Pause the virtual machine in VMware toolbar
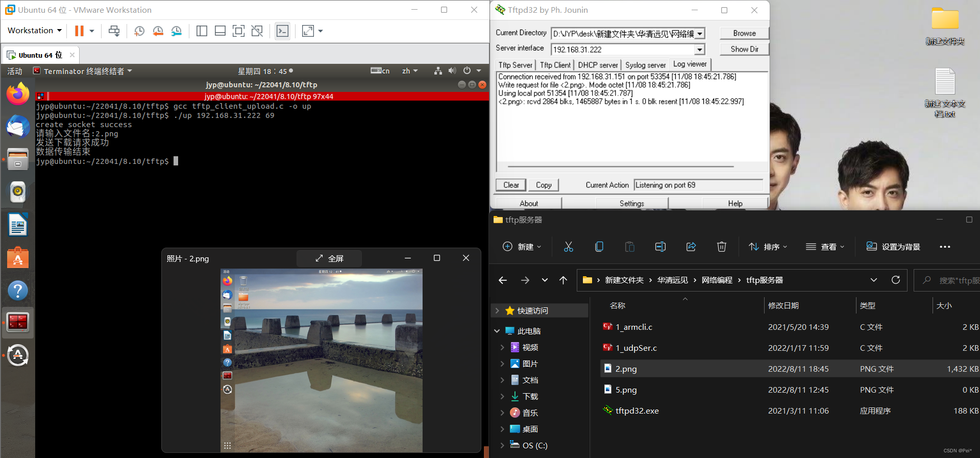This screenshot has height=458, width=980. 79,31
